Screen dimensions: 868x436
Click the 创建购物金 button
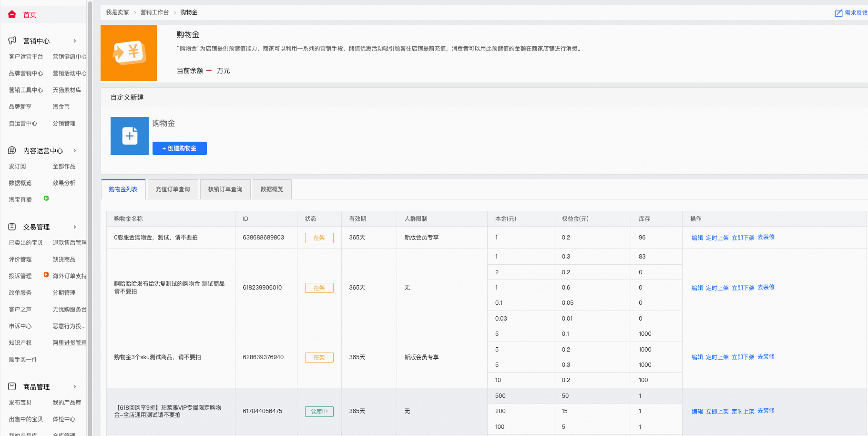tap(180, 148)
